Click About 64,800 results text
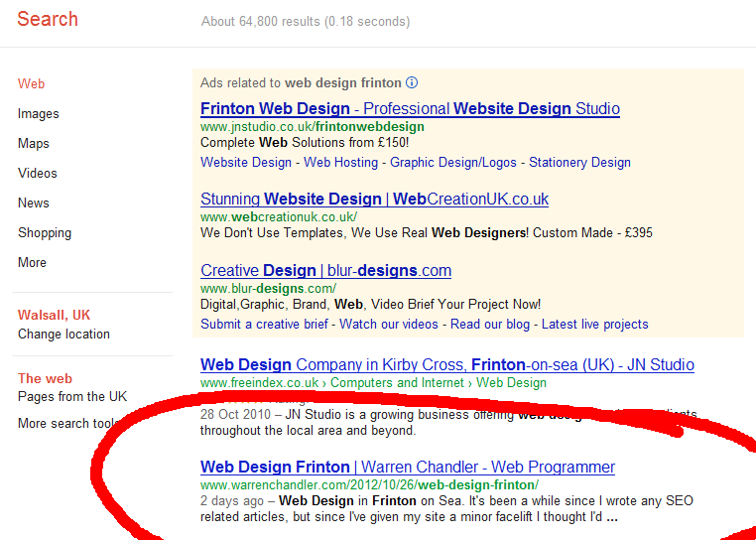This screenshot has width=756, height=540. pos(306,22)
